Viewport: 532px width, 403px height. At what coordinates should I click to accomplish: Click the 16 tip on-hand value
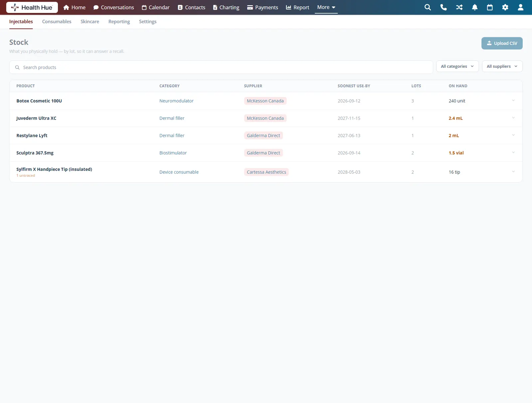[454, 172]
